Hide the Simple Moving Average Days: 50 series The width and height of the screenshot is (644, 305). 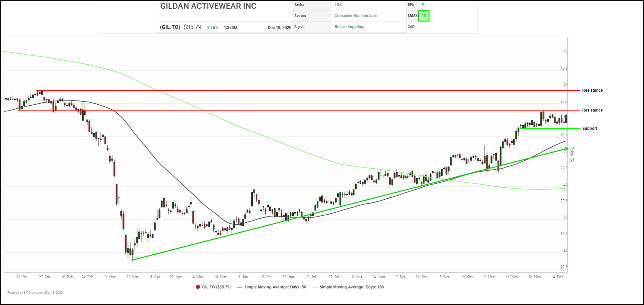pyautogui.click(x=275, y=287)
